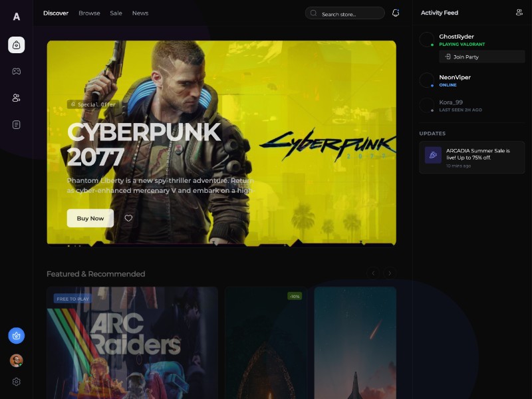Open settings gear icon in sidebar
The width and height of the screenshot is (532, 399).
pos(17,382)
